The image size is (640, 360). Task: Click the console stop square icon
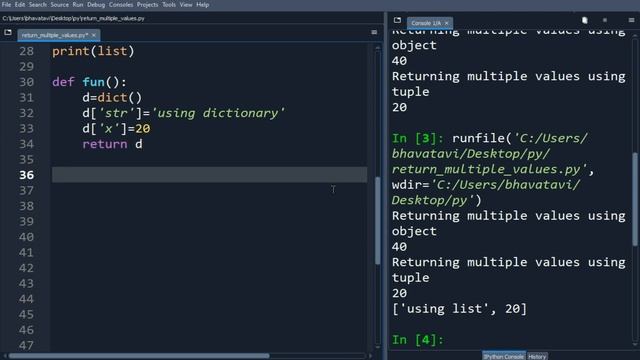click(x=605, y=20)
